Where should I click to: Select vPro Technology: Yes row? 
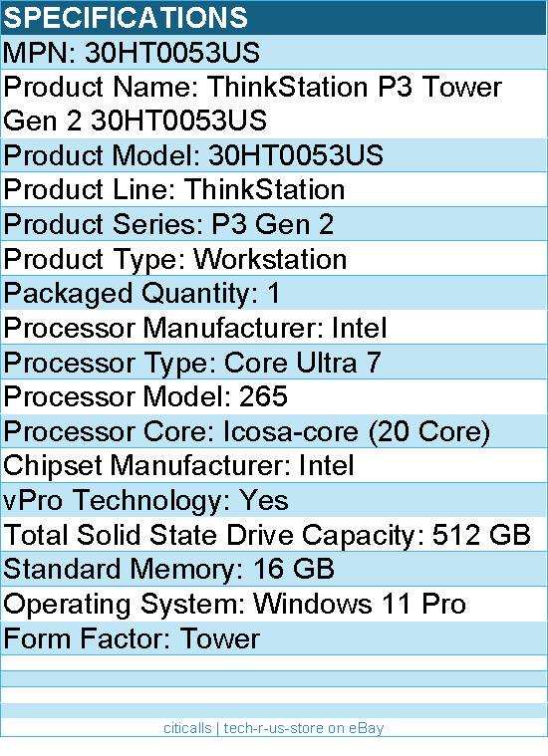click(274, 500)
